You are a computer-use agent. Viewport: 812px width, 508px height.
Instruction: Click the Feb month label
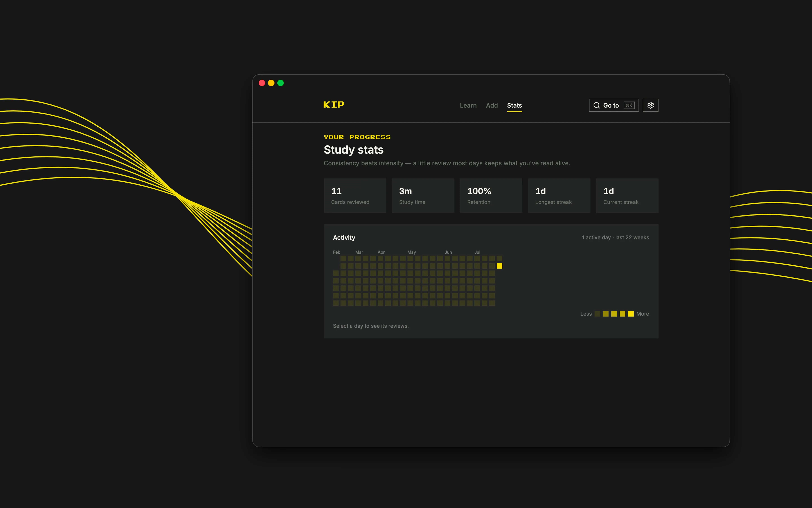tap(337, 252)
